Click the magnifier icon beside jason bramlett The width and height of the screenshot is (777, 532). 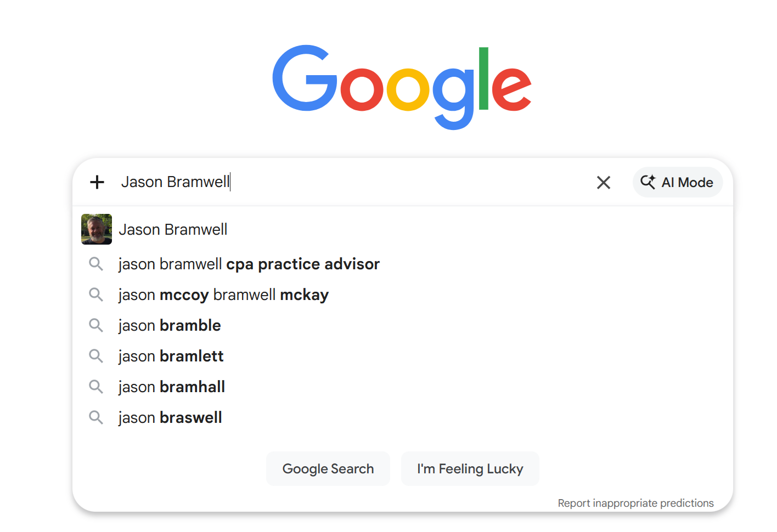96,356
